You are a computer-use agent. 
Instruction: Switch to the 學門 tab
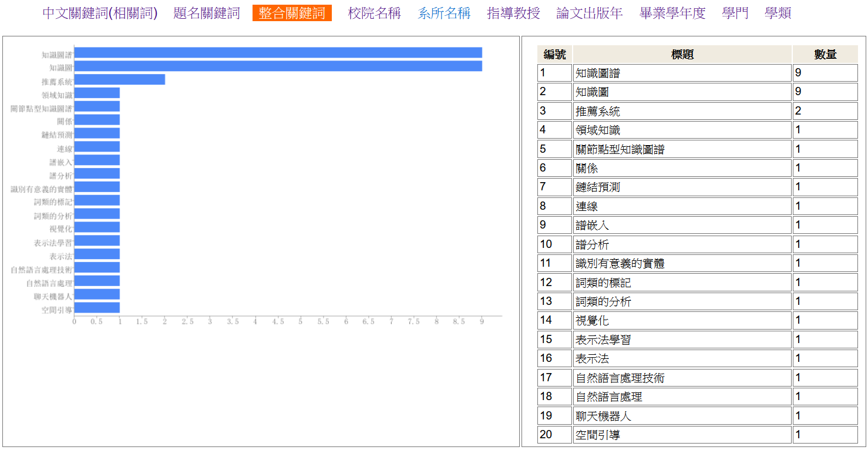tap(735, 13)
